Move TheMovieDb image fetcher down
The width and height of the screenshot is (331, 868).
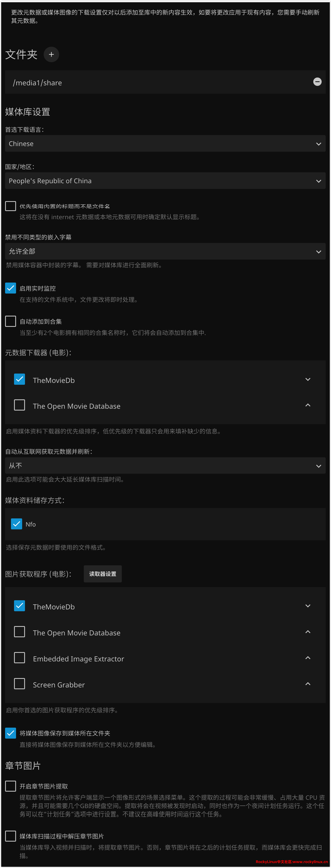307,606
